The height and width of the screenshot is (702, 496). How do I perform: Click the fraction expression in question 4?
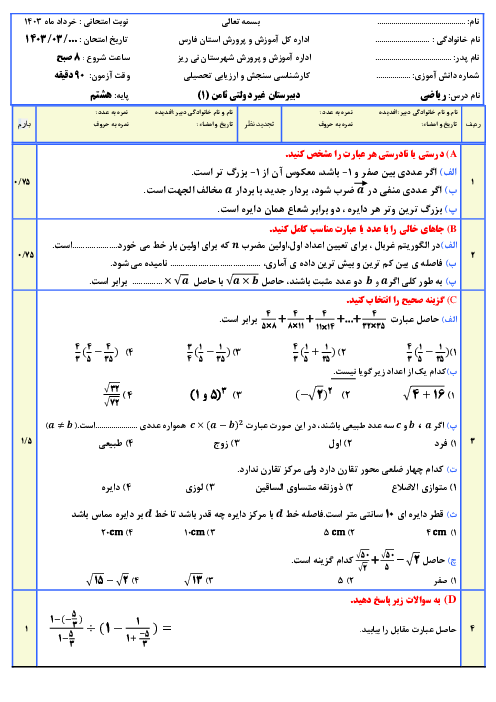point(110,629)
